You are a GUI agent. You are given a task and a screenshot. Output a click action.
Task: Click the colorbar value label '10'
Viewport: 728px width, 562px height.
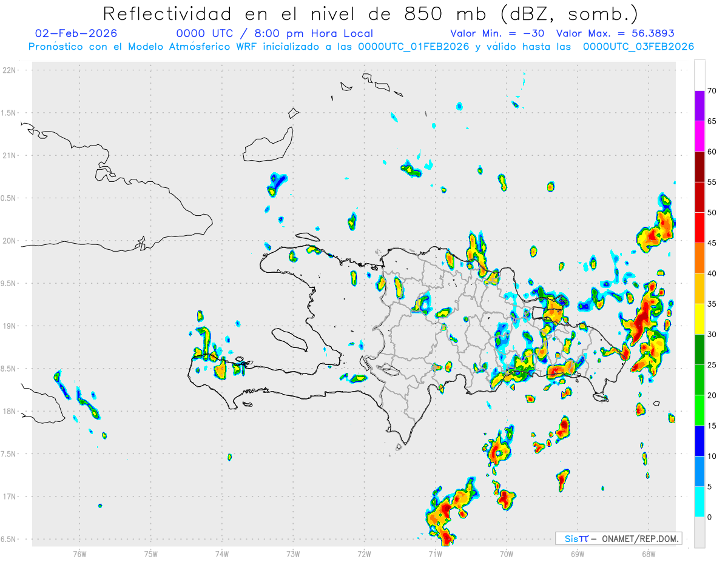(x=712, y=457)
